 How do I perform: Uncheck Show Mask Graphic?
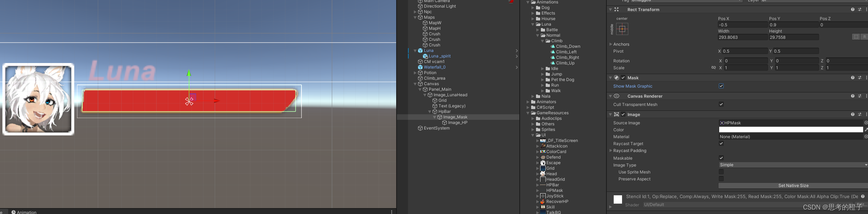(x=721, y=86)
